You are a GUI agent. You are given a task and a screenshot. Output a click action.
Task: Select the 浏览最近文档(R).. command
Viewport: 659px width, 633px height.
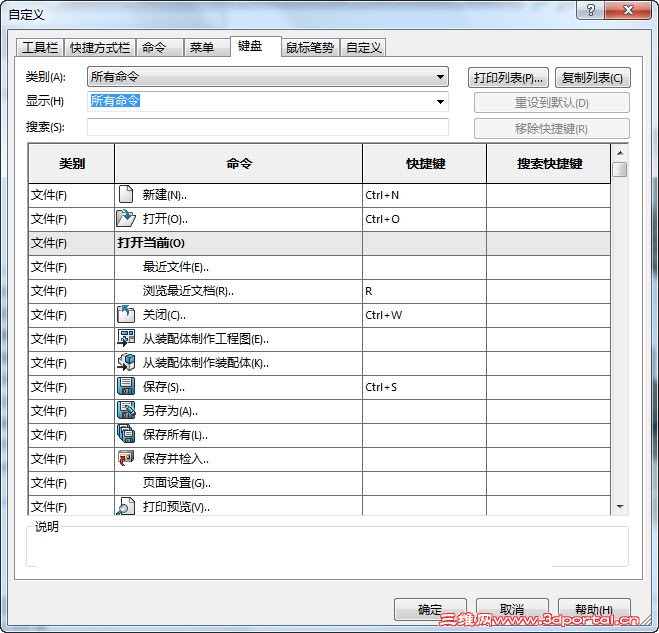(188, 291)
